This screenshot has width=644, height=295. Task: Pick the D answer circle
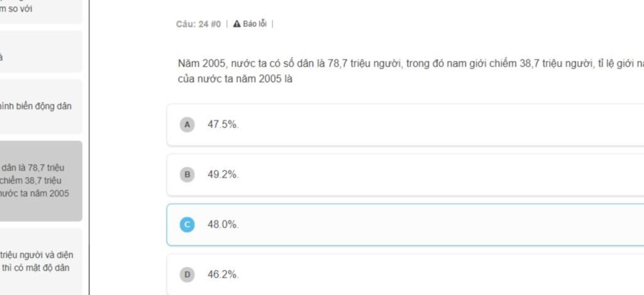click(187, 274)
